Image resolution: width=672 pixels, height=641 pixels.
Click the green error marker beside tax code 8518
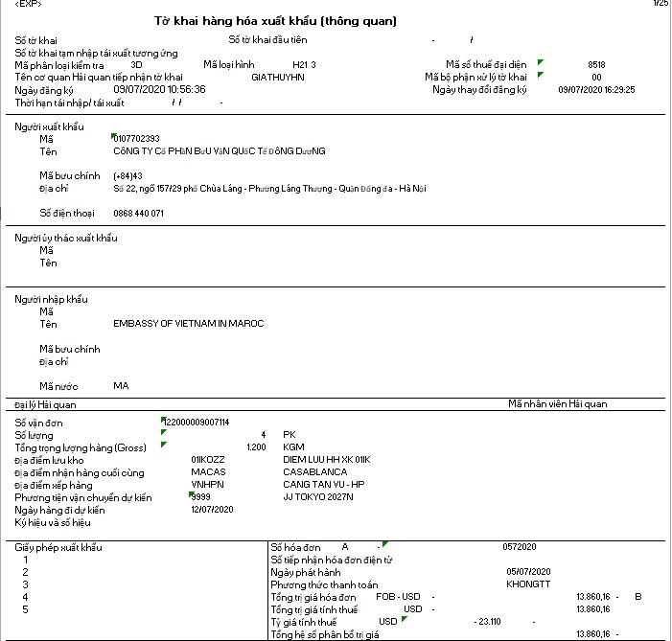pyautogui.click(x=541, y=62)
